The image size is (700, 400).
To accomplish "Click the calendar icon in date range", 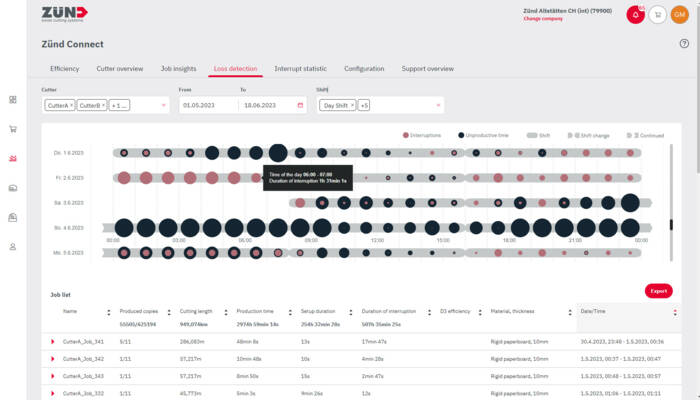I will click(299, 105).
